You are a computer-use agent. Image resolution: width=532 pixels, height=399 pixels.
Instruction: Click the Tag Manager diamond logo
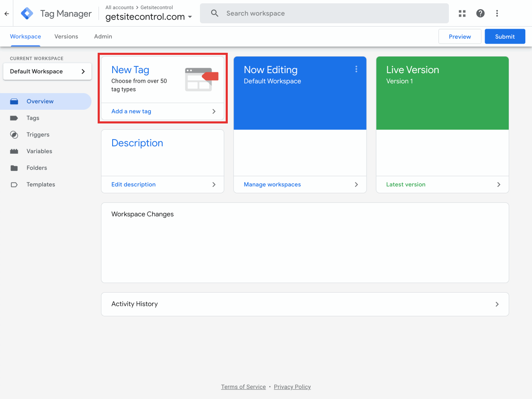click(x=27, y=13)
